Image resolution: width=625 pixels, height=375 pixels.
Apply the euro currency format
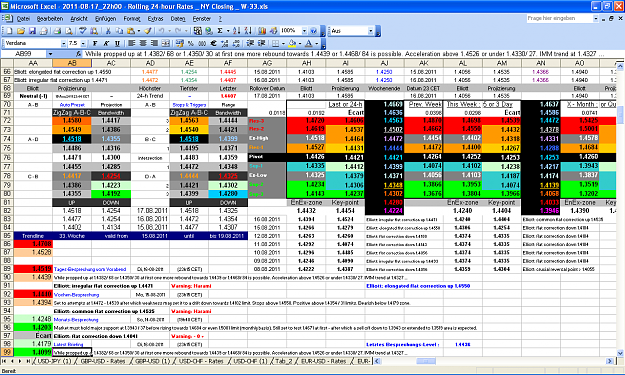[x=213, y=43]
